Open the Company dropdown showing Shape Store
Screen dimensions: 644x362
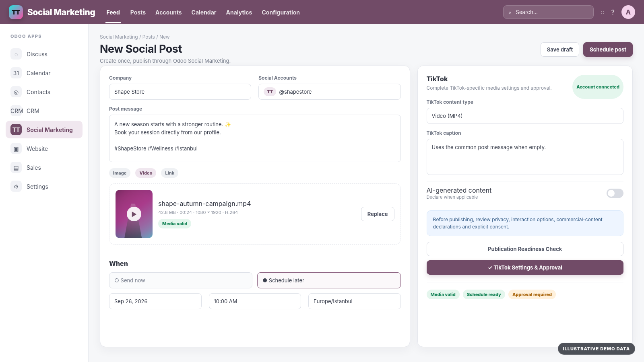180,92
